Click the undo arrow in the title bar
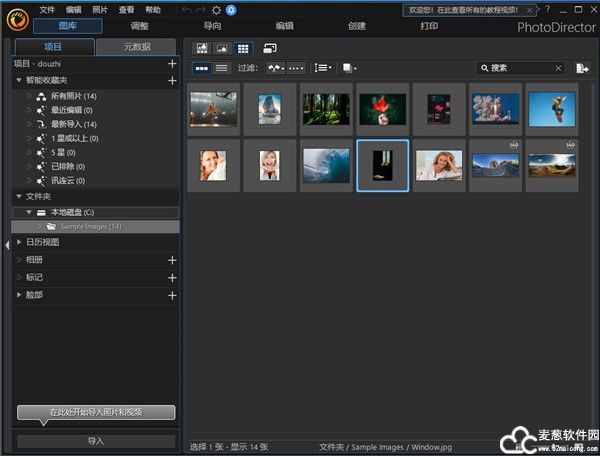600x456 pixels. (187, 9)
